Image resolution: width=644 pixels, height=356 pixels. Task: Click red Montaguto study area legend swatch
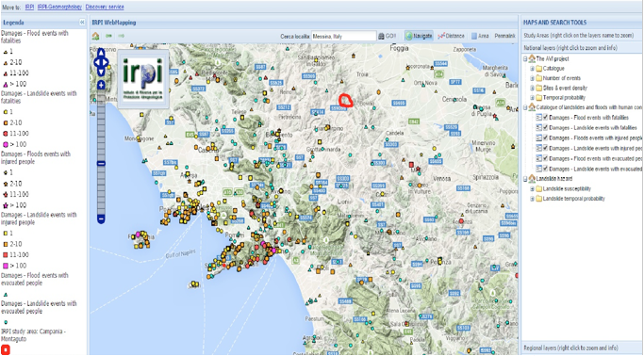click(6, 349)
